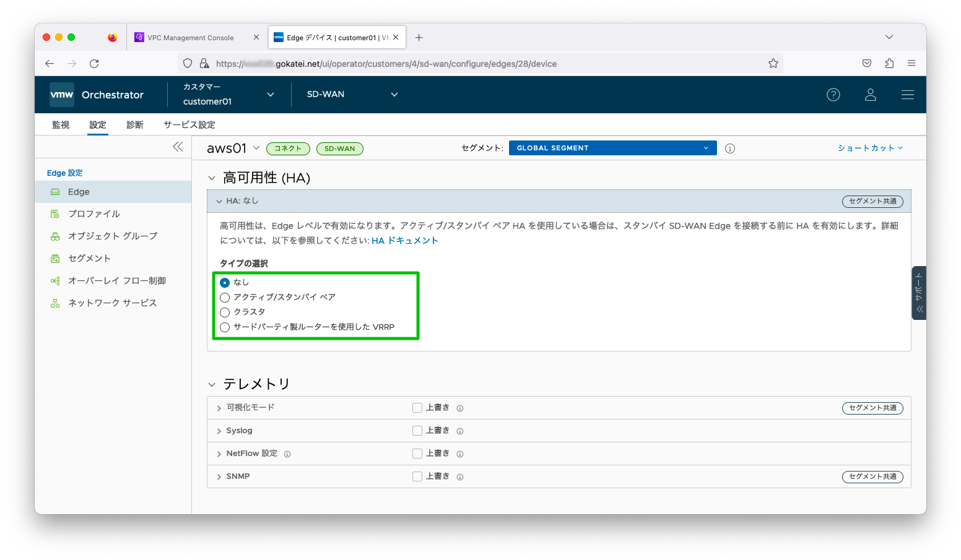Click the セグメント sidebar icon
961x560 pixels.
(x=55, y=259)
